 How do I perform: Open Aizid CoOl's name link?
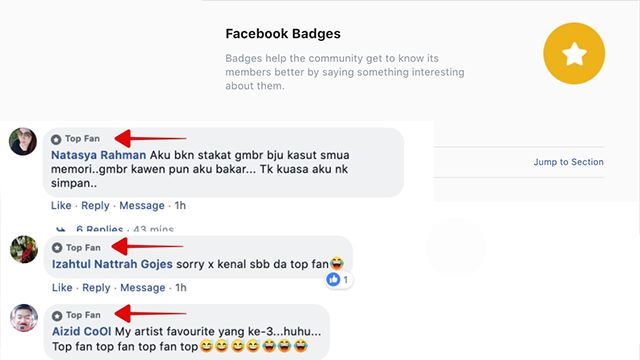pyautogui.click(x=81, y=331)
